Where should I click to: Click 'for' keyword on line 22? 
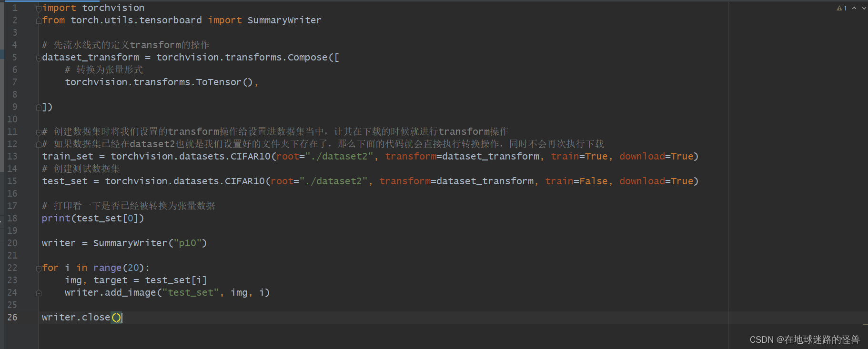tap(50, 268)
